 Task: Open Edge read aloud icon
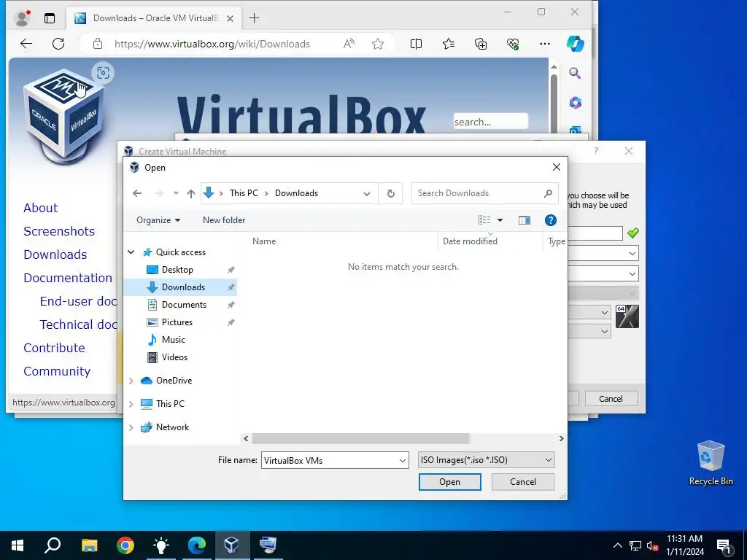click(x=349, y=44)
